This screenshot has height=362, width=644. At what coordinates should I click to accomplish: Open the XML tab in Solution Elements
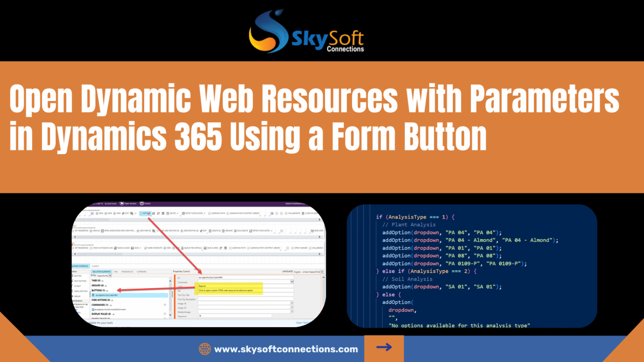pos(116,272)
